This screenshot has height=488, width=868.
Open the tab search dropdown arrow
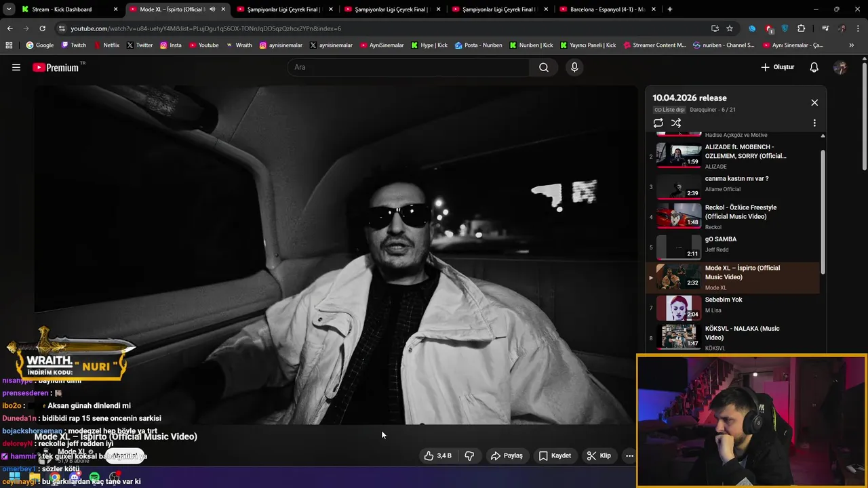click(9, 9)
